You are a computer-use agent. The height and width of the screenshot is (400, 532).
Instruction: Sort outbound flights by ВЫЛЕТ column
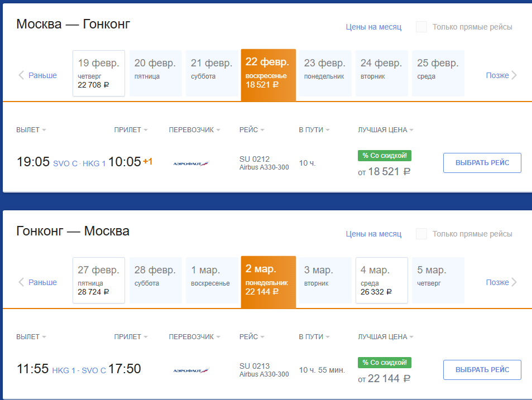tap(31, 130)
